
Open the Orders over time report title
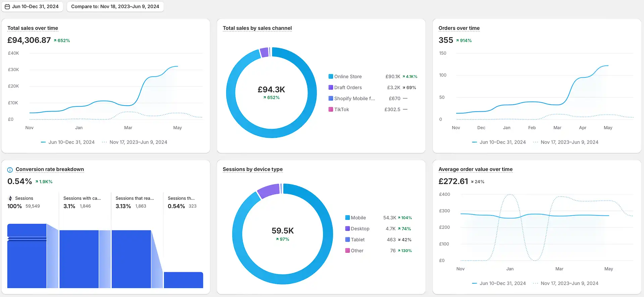pyautogui.click(x=459, y=28)
